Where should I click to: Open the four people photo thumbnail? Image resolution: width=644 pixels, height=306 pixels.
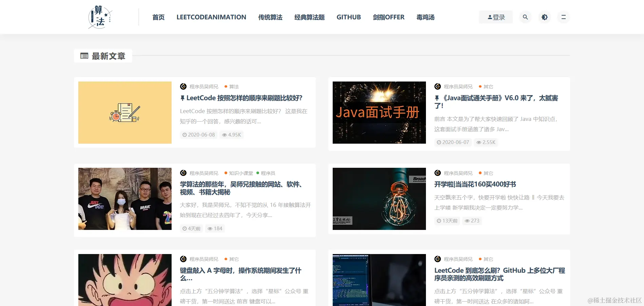[125, 199]
